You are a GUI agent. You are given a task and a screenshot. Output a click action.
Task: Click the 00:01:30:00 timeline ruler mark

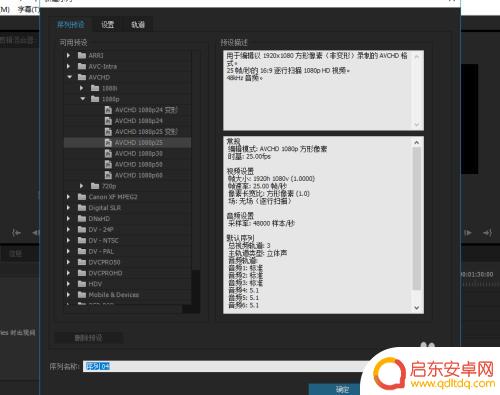477,275
